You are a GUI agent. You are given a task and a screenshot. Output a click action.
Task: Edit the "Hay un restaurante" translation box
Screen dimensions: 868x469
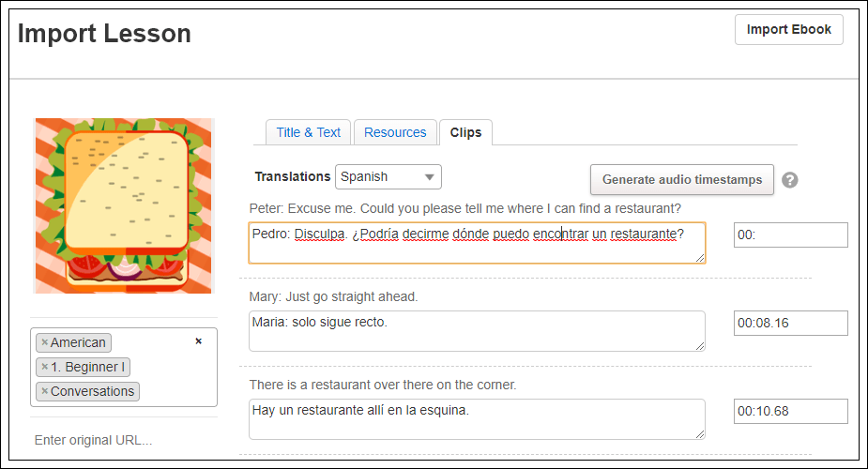click(x=477, y=419)
